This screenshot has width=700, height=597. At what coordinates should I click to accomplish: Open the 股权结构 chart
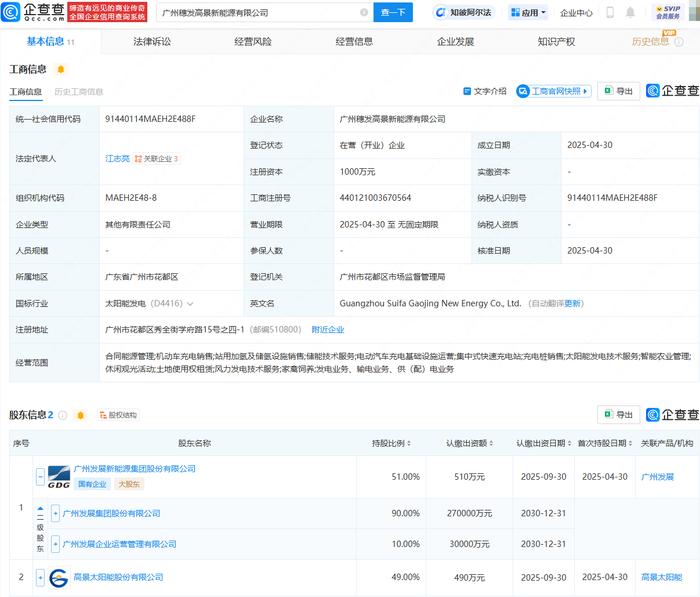pos(118,415)
